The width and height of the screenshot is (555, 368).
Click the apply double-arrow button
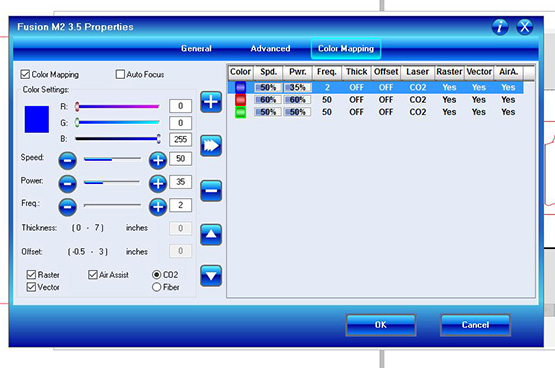(x=211, y=145)
